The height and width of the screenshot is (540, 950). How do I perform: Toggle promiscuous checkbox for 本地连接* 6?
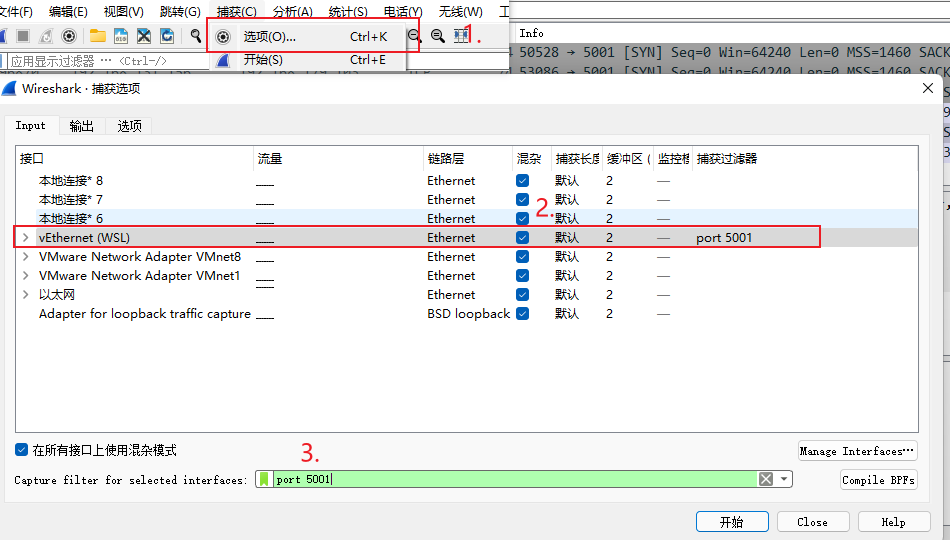coord(522,218)
